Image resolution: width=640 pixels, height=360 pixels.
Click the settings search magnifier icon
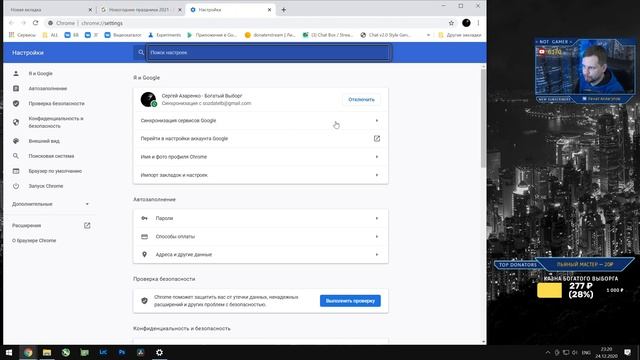point(141,52)
